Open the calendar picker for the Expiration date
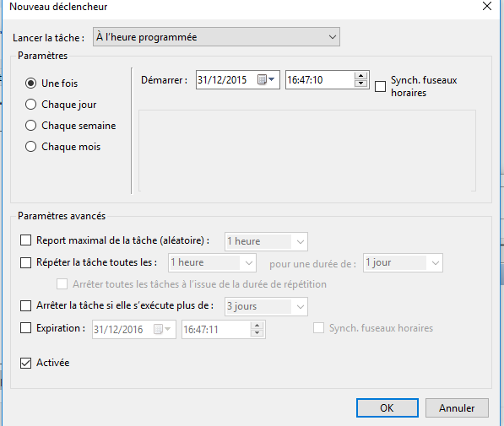This screenshot has height=426, width=504. coord(162,329)
